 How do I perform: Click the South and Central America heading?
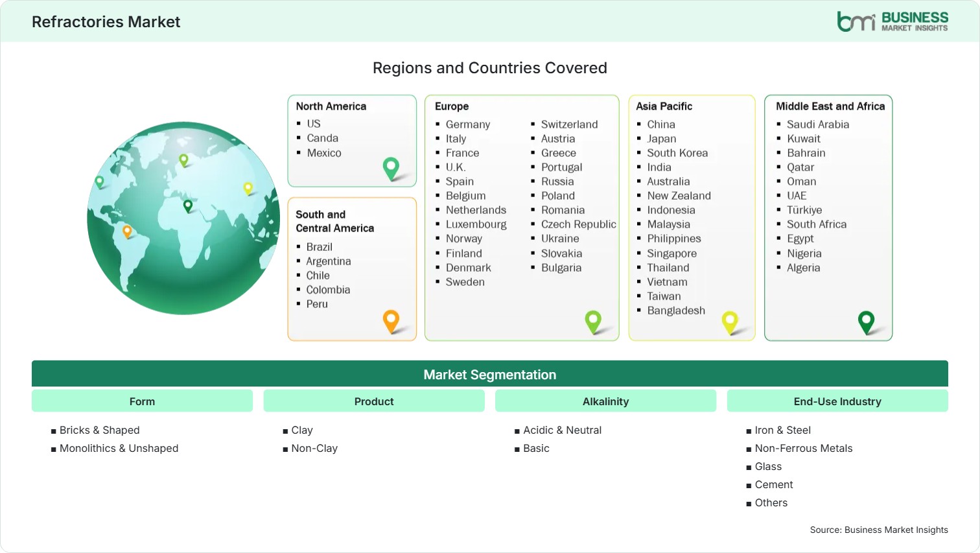(x=335, y=221)
